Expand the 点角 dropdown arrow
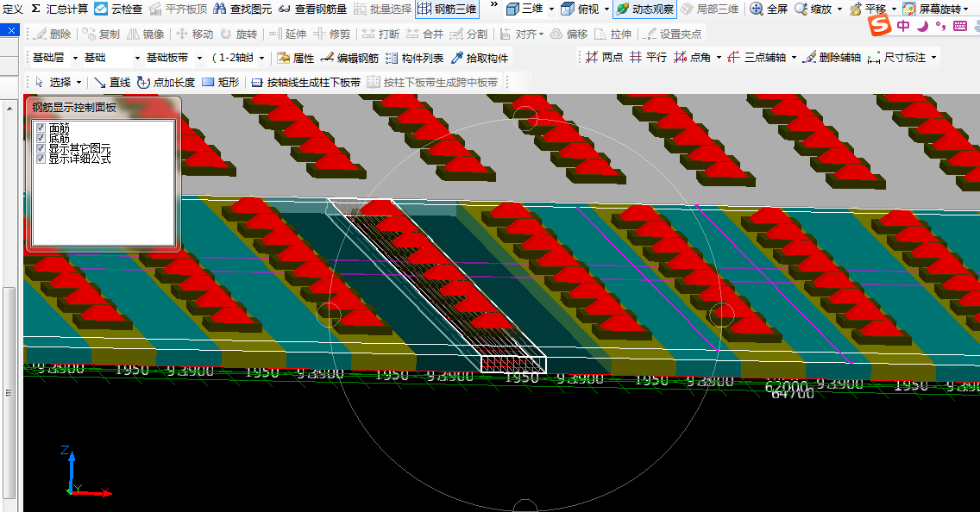 [719, 58]
